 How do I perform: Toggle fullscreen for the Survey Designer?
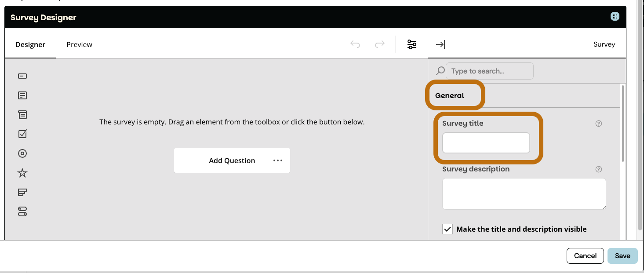(615, 17)
